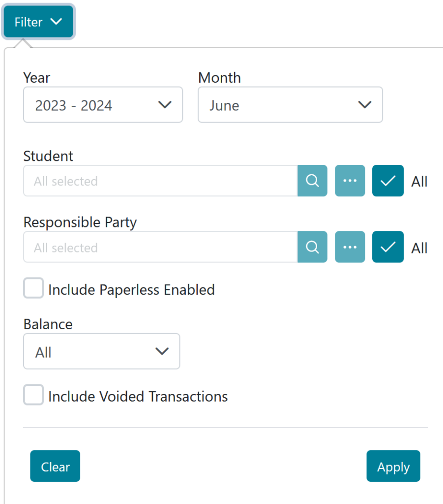
Task: Expand the Balance dropdown showing All
Action: point(101,351)
